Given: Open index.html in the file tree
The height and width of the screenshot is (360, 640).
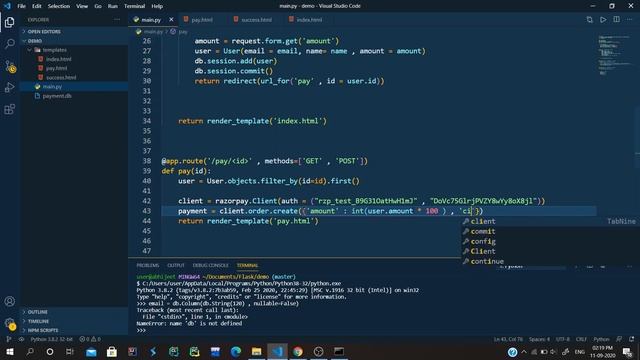Looking at the screenshot, I should point(74,59).
